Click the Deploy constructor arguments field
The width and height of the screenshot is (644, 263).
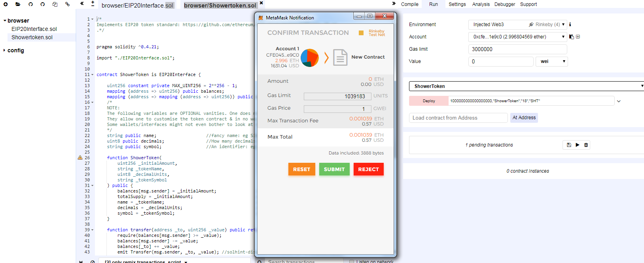531,101
